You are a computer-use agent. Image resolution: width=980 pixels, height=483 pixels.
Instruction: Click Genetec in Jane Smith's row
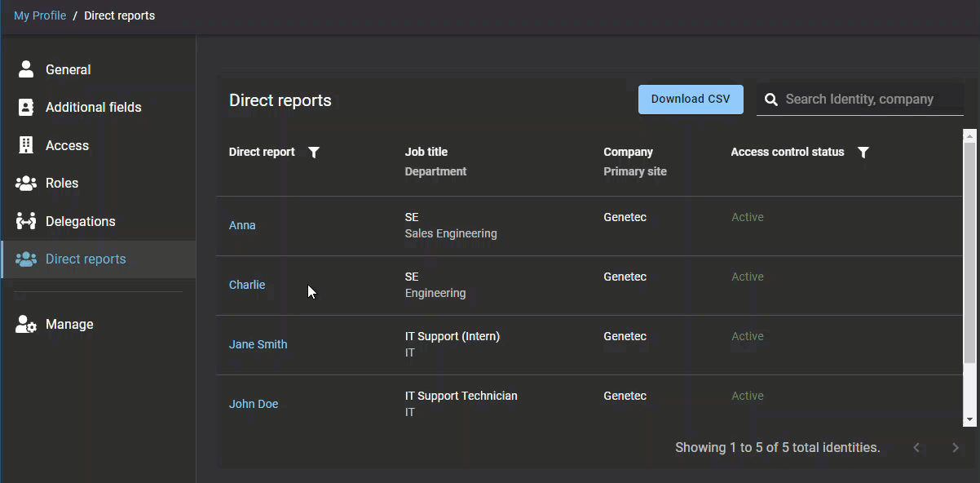pyautogui.click(x=625, y=336)
